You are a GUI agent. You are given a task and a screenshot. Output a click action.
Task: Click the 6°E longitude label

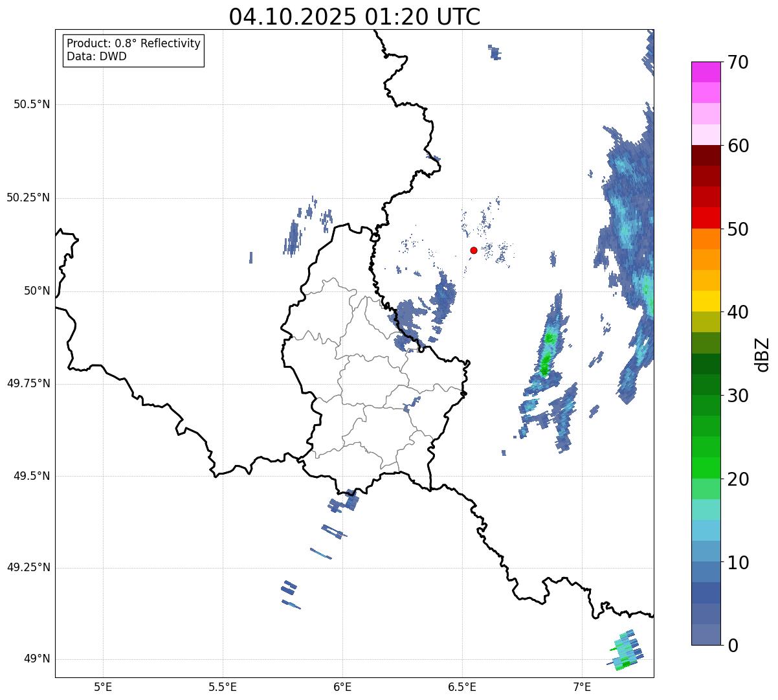coord(342,687)
